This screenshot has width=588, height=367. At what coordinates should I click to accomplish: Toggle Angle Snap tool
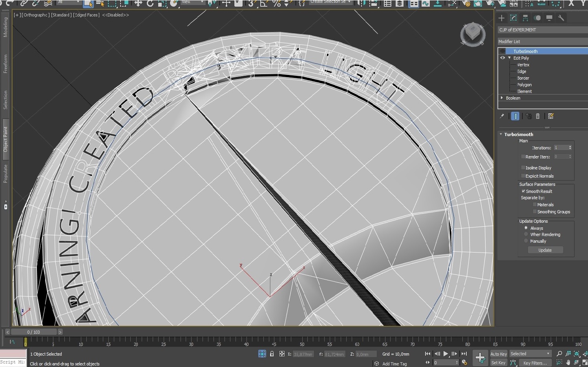pyautogui.click(x=264, y=4)
